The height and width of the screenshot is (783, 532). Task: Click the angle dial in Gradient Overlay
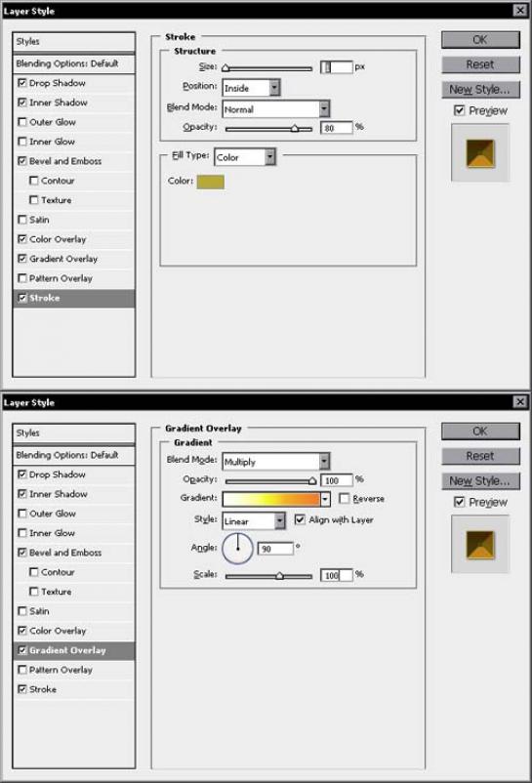coord(237,548)
